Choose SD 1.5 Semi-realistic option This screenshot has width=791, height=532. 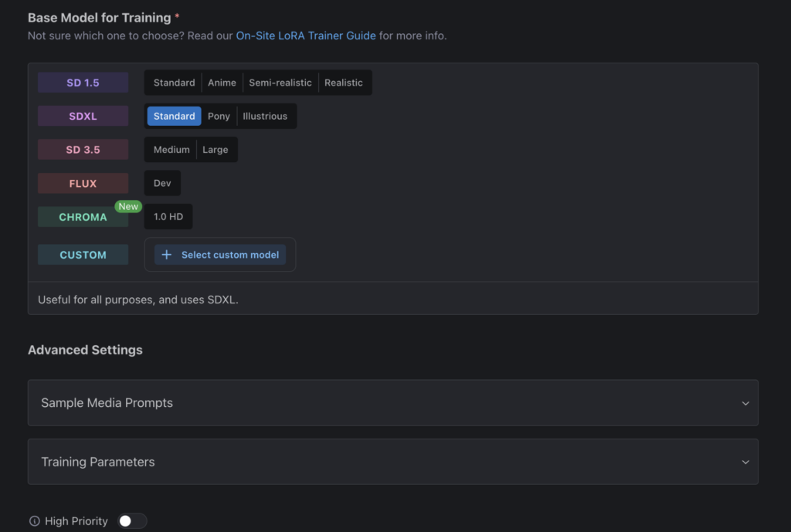coord(280,83)
